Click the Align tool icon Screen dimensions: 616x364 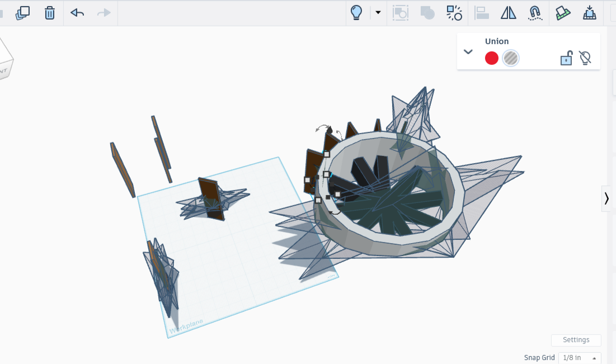pyautogui.click(x=481, y=13)
